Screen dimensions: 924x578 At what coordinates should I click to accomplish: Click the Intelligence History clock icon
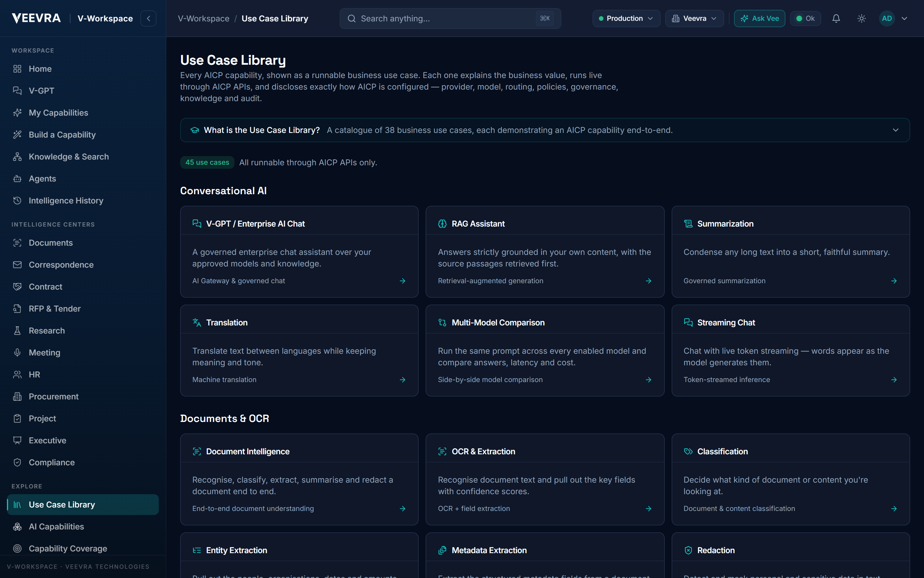17,201
